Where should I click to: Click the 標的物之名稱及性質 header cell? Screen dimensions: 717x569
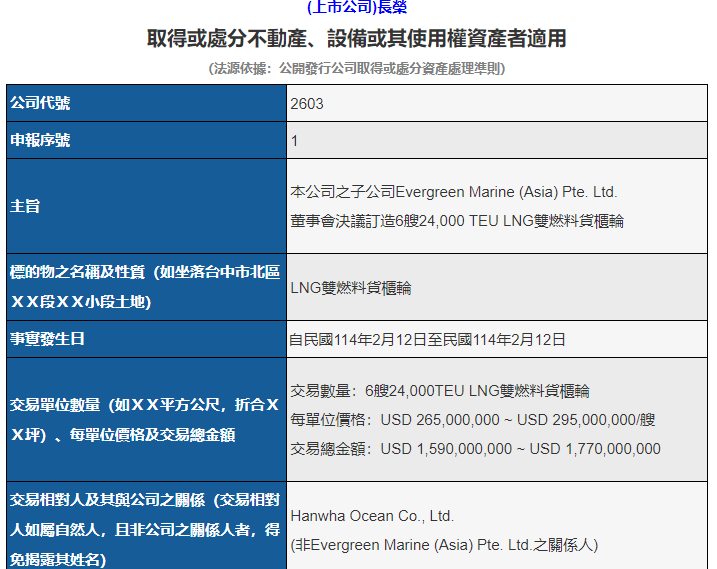pyautogui.click(x=146, y=287)
